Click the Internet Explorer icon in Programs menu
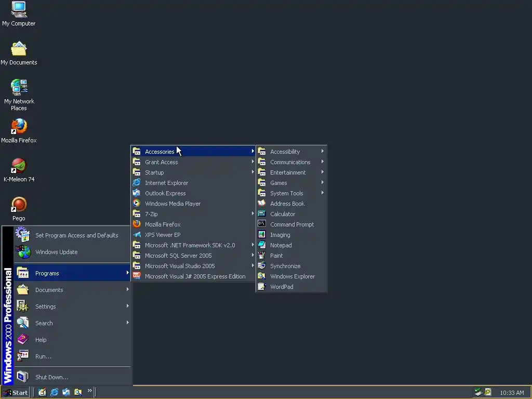 pyautogui.click(x=137, y=182)
